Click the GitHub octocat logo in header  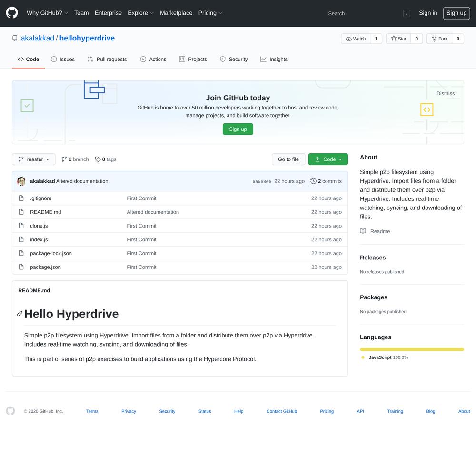pyautogui.click(x=12, y=13)
